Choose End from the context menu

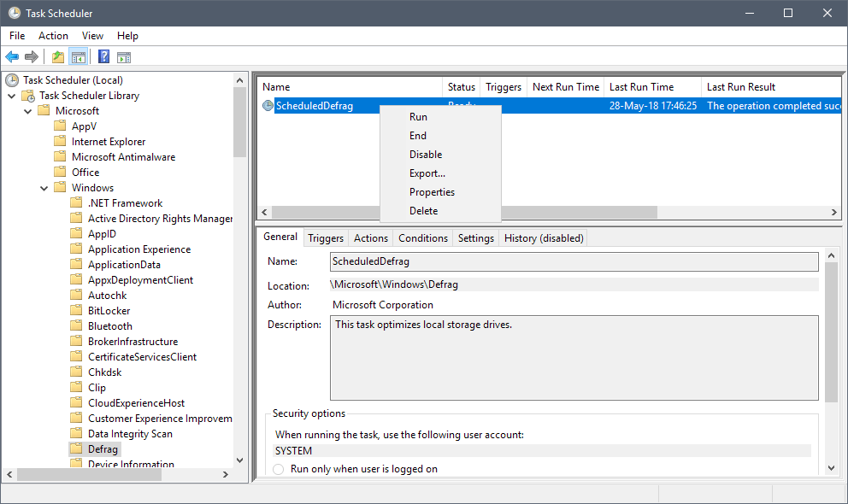(x=441, y=136)
